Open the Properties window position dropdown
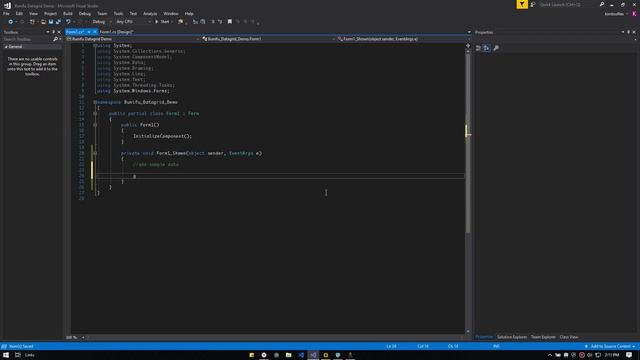The width and height of the screenshot is (640, 360). (623, 32)
